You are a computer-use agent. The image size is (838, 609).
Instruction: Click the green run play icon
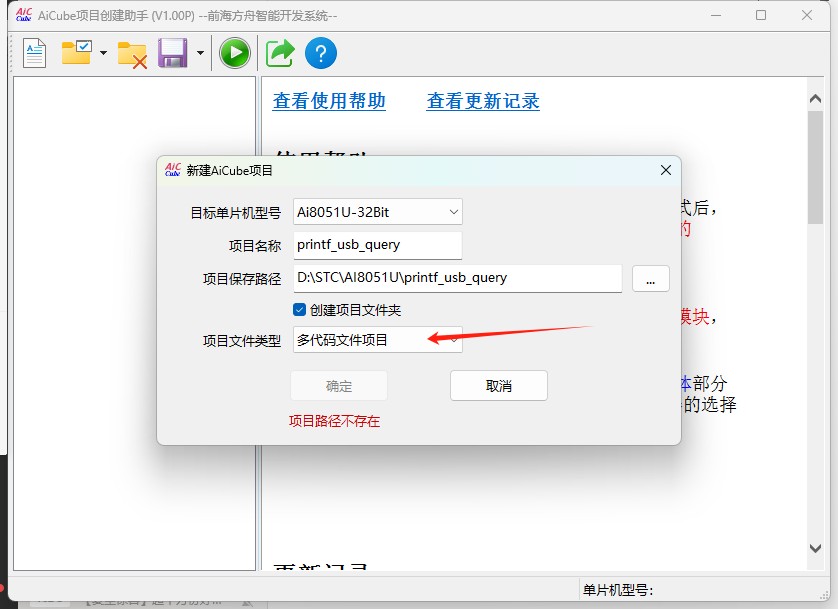click(x=235, y=53)
